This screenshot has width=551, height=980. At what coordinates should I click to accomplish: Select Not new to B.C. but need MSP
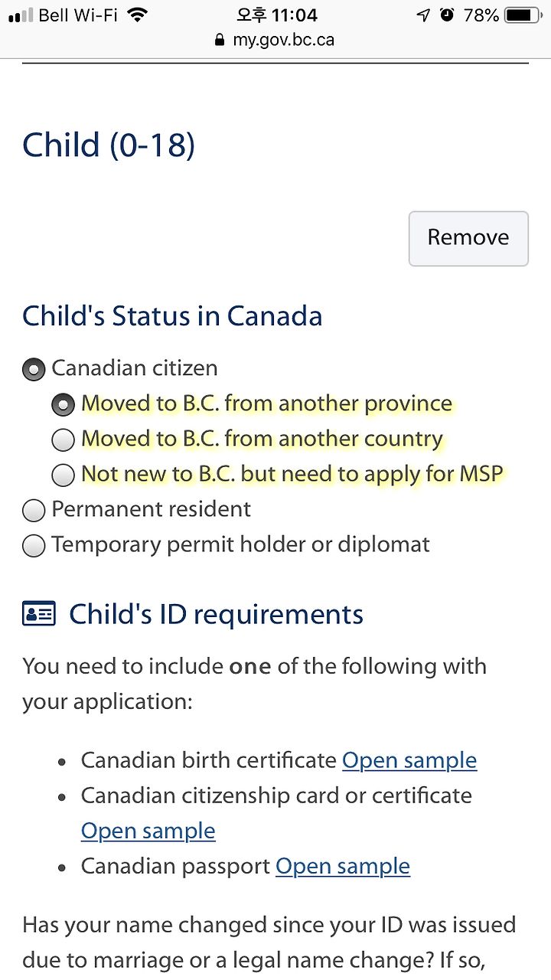(x=64, y=475)
